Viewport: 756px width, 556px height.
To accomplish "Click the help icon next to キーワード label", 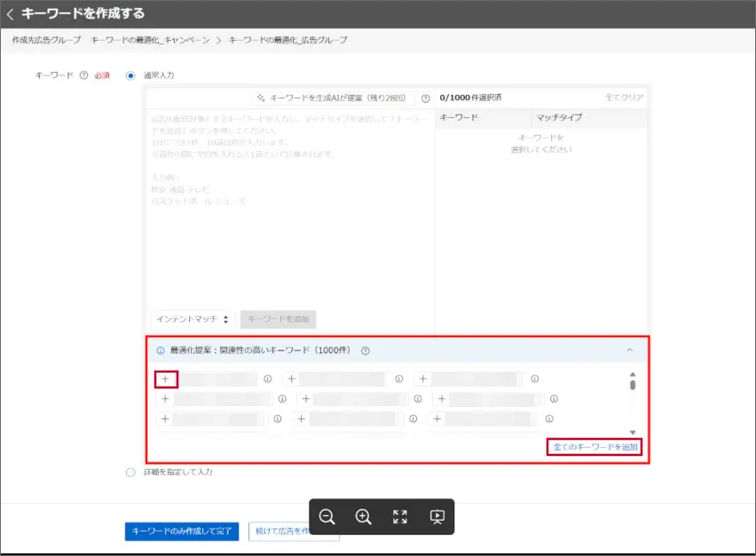I will pos(83,75).
